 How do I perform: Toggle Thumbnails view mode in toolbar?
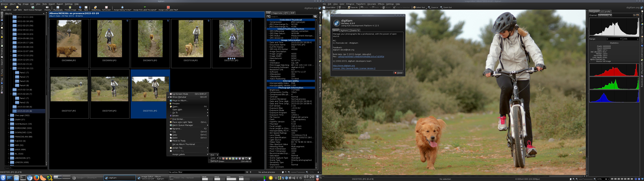coord(58,9)
